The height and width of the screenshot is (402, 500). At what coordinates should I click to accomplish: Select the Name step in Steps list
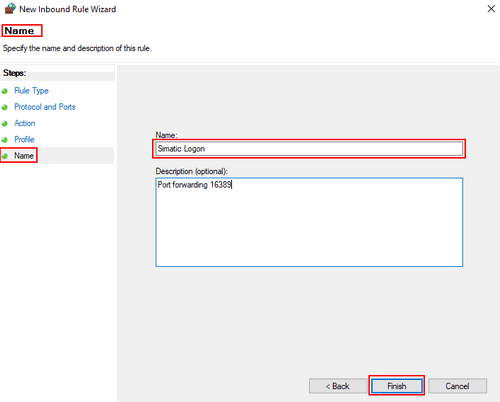click(24, 155)
